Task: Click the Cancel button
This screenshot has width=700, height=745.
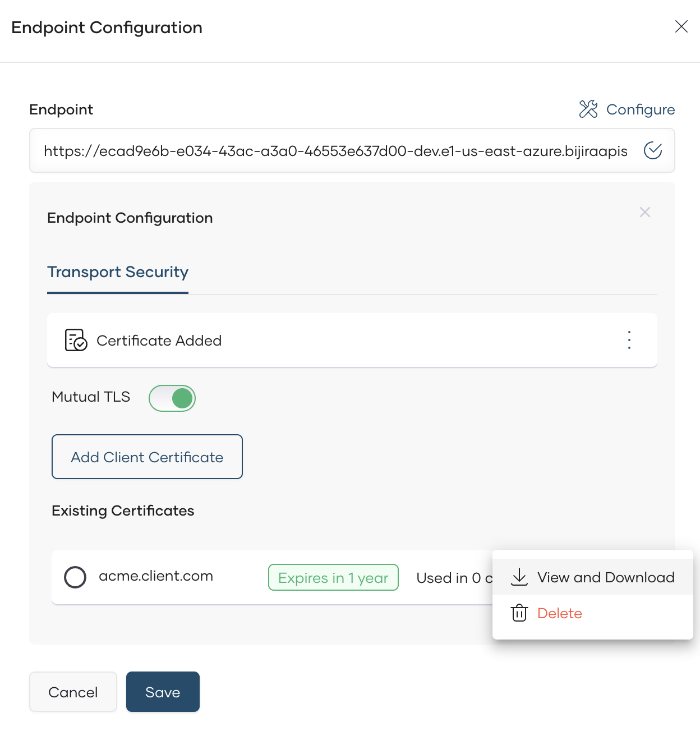Action: (x=73, y=692)
